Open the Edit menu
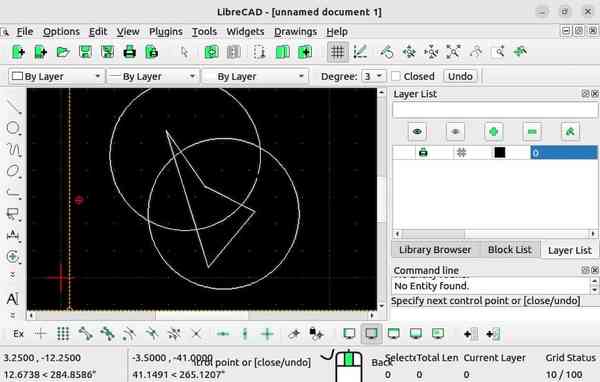 [98, 31]
